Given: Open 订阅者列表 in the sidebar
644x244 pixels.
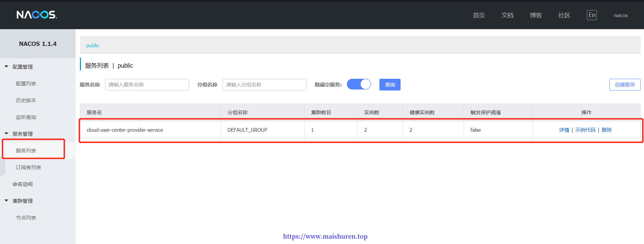Looking at the screenshot, I should pos(29,167).
